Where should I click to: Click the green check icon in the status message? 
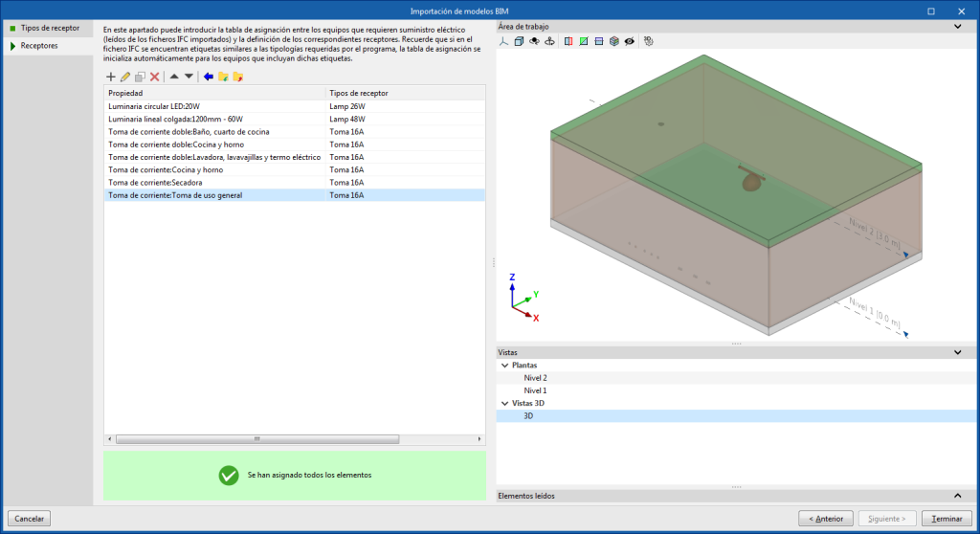coord(229,476)
